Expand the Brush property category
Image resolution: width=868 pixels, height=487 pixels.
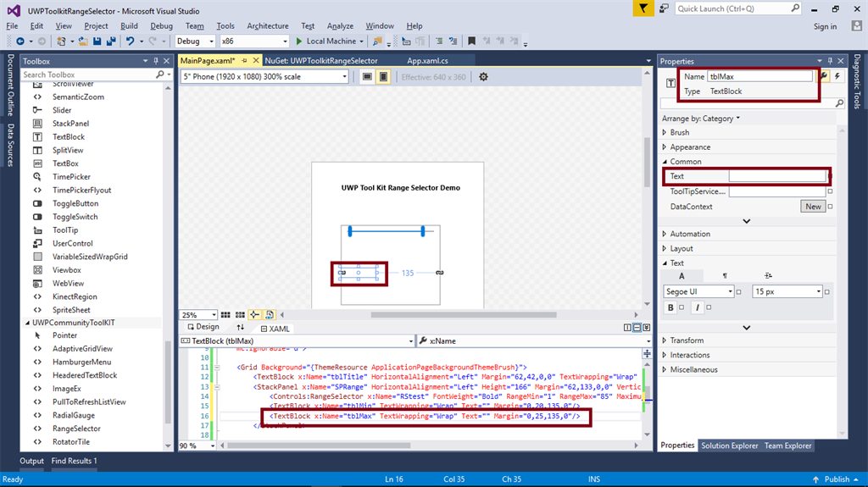pos(665,133)
